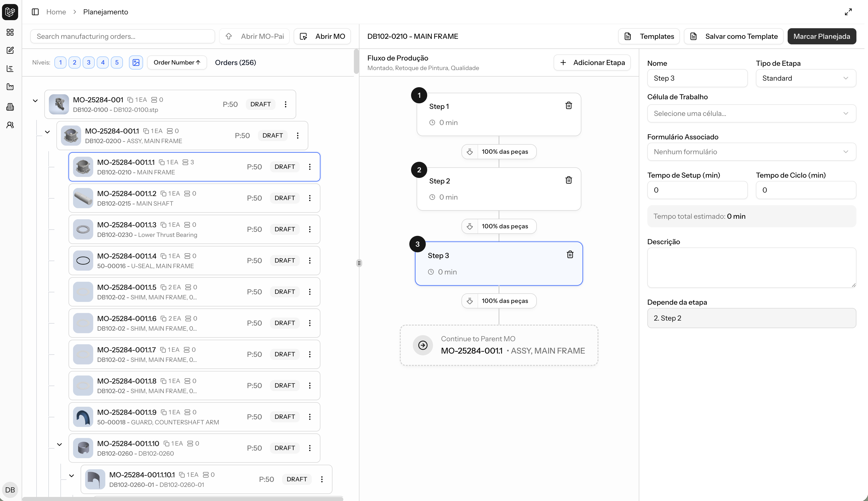Toggle level 5 filter
The width and height of the screenshot is (868, 501).
tap(117, 62)
